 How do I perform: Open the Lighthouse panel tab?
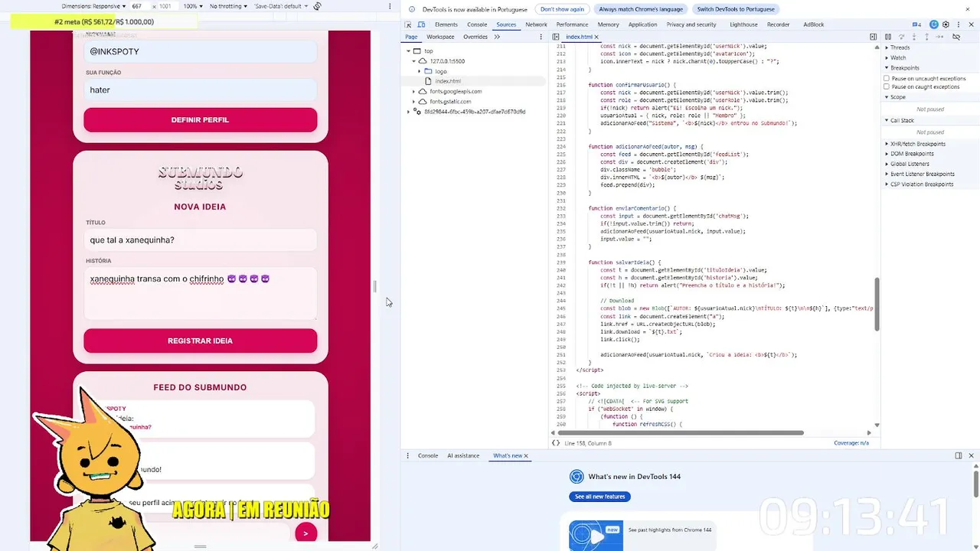point(743,24)
